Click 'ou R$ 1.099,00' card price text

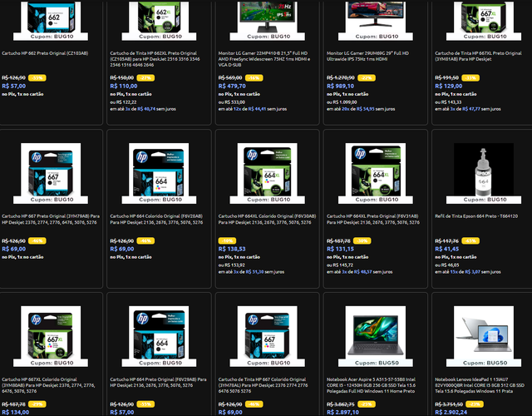tap(342, 102)
